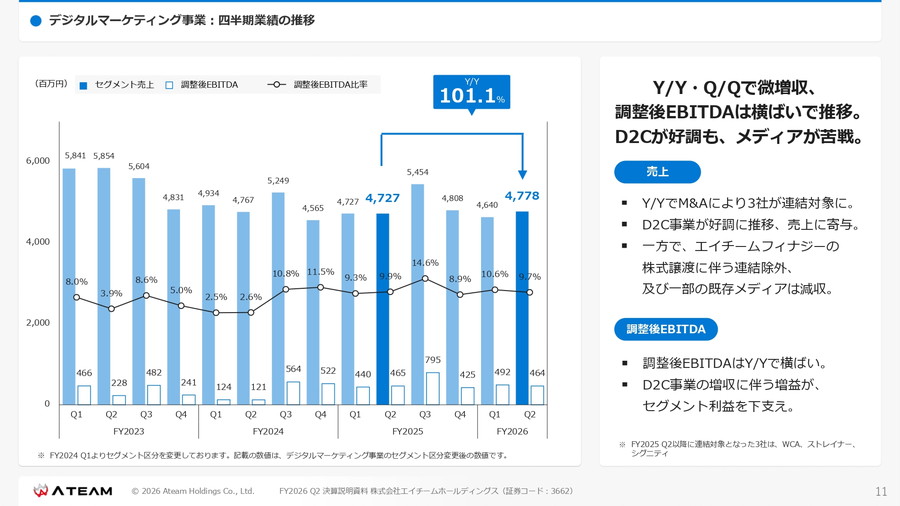The height and width of the screenshot is (506, 900).
Task: Click the 795 EBITDA outlined bar
Action: pos(432,388)
